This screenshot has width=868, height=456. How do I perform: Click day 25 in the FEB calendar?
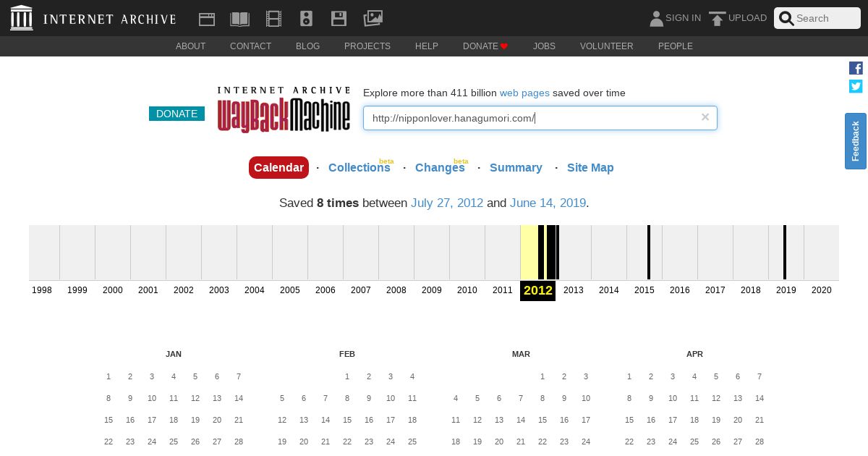tap(412, 442)
